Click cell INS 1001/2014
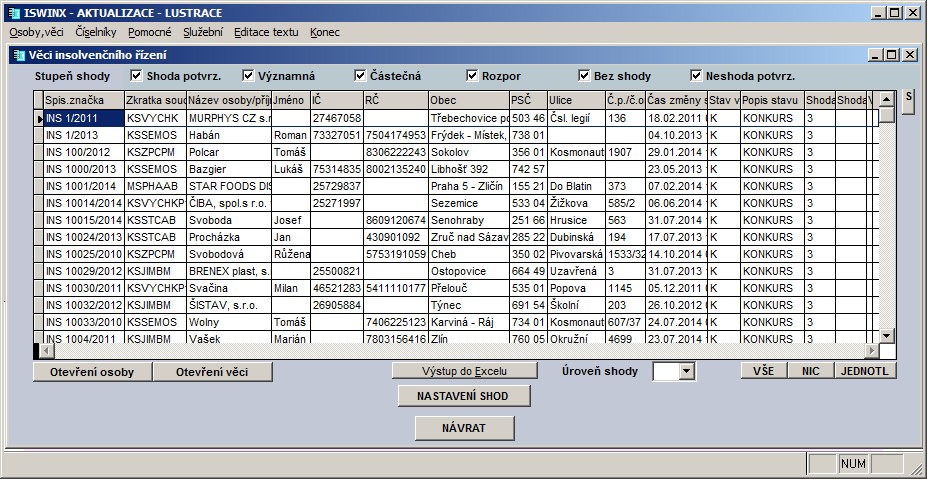 tap(84, 186)
